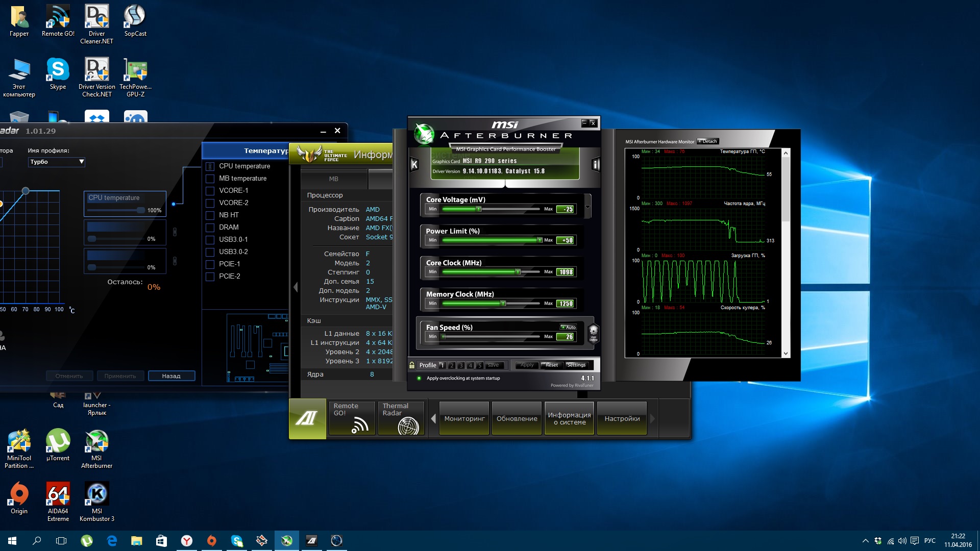Click the AI Suite logo button
This screenshot has width=980, height=551.
[x=307, y=418]
